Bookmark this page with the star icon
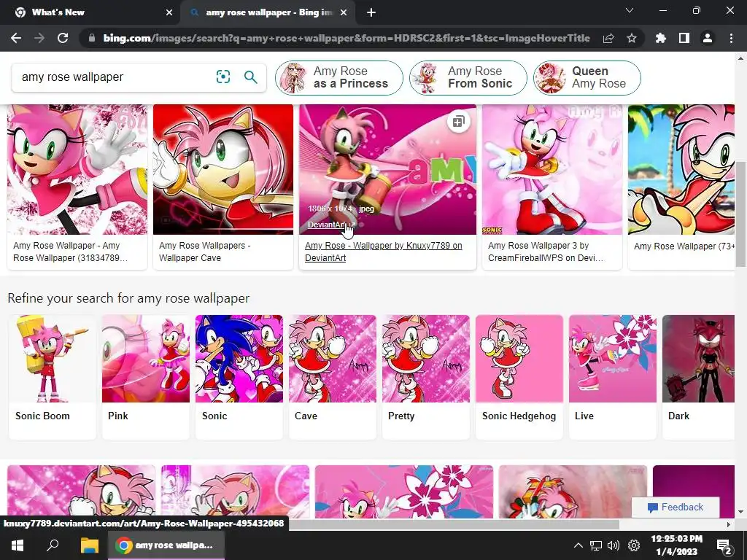 (x=632, y=38)
